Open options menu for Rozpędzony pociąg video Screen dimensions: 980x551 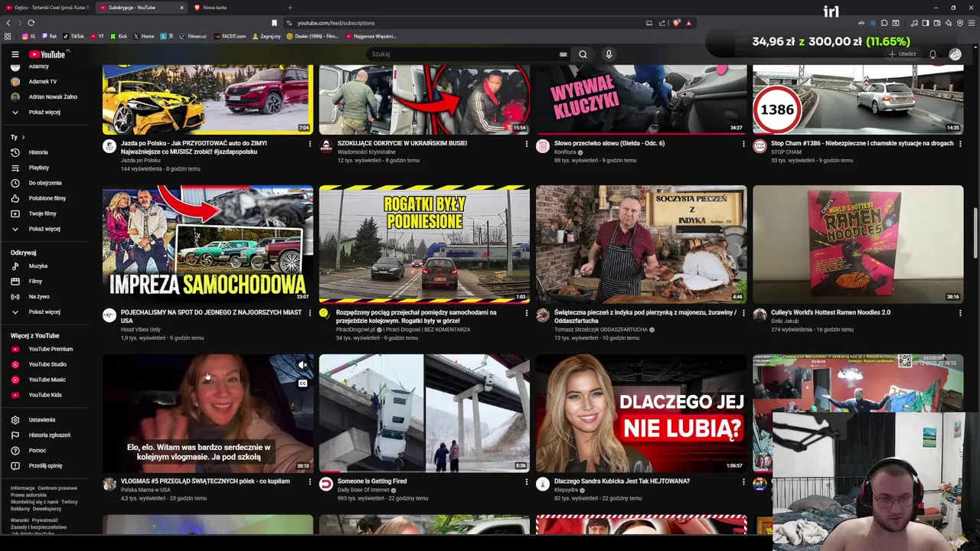pyautogui.click(x=526, y=313)
